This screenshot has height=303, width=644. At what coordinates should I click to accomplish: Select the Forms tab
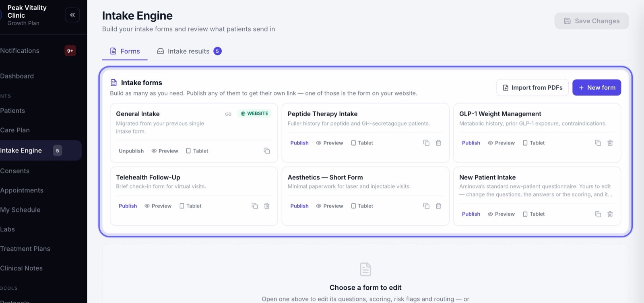[x=125, y=51]
